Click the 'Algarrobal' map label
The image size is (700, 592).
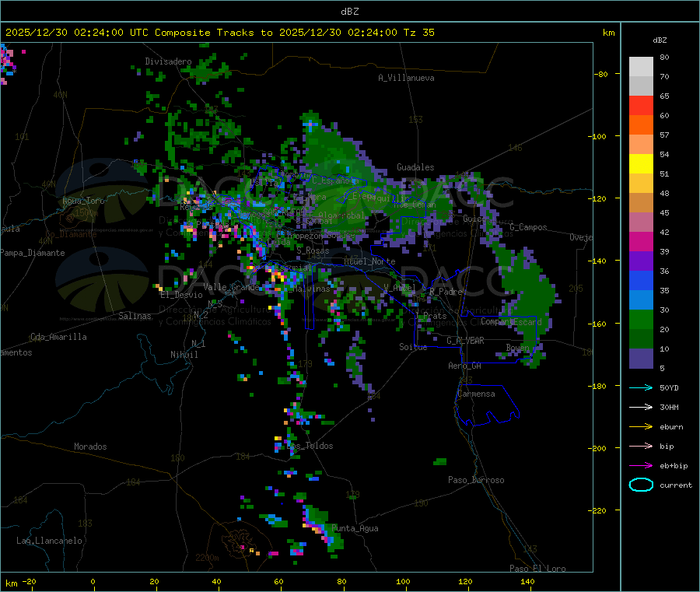coord(341,215)
